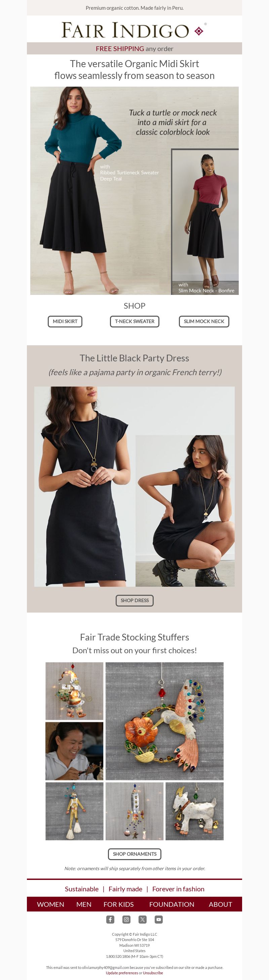
Task: Click the SHOP DRESS button
Action: pyautogui.click(x=134, y=600)
